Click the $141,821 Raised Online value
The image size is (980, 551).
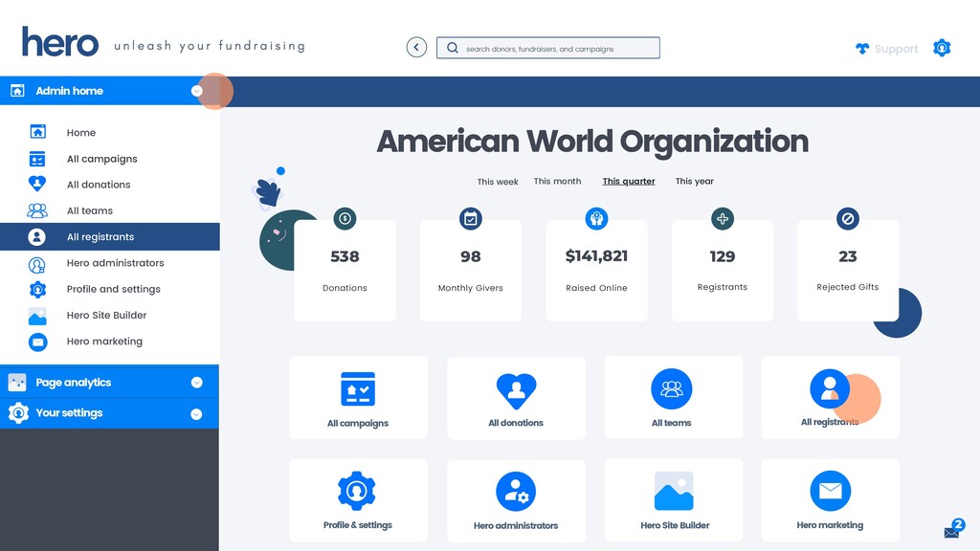[x=596, y=256]
